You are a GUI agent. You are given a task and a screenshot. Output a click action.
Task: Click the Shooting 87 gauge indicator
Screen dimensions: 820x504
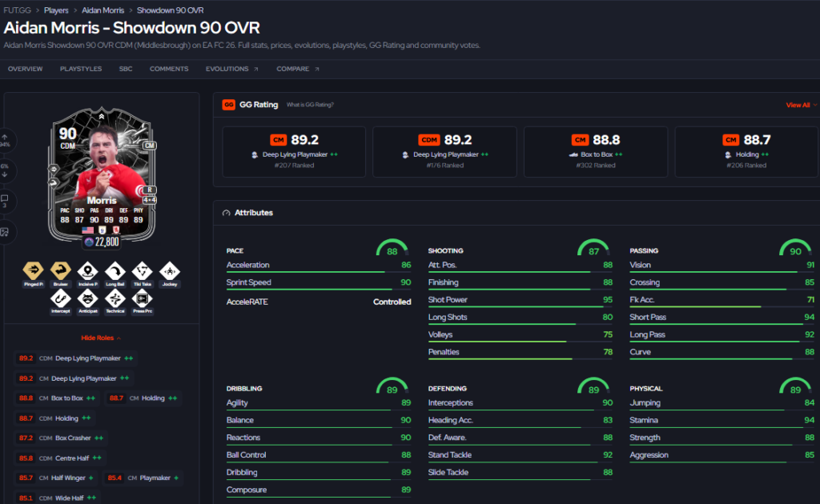point(593,248)
